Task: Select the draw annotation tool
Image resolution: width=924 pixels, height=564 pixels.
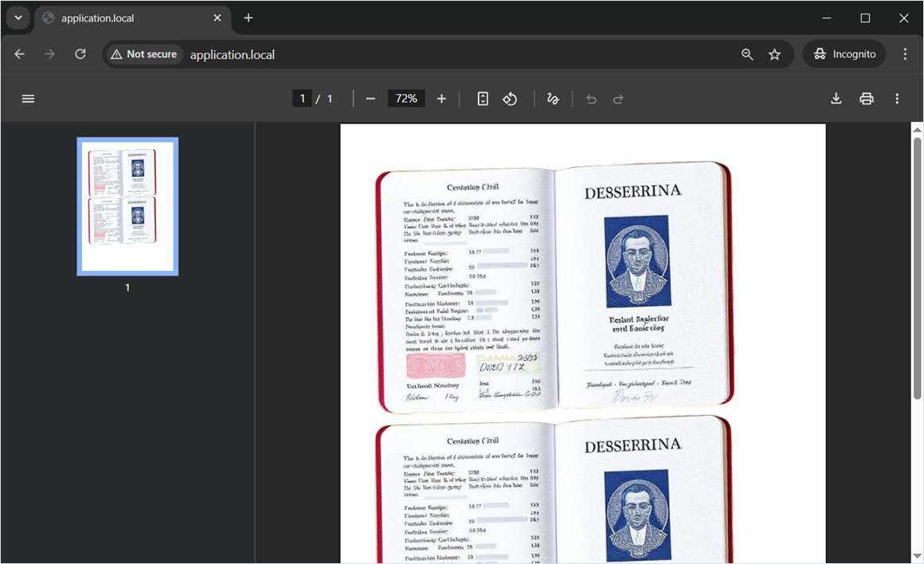Action: (x=553, y=99)
